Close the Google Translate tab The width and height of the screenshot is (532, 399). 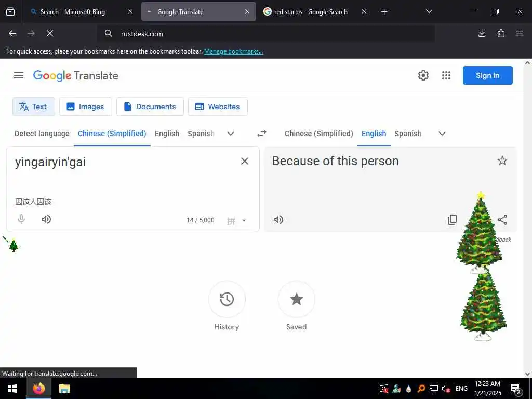pos(247,11)
